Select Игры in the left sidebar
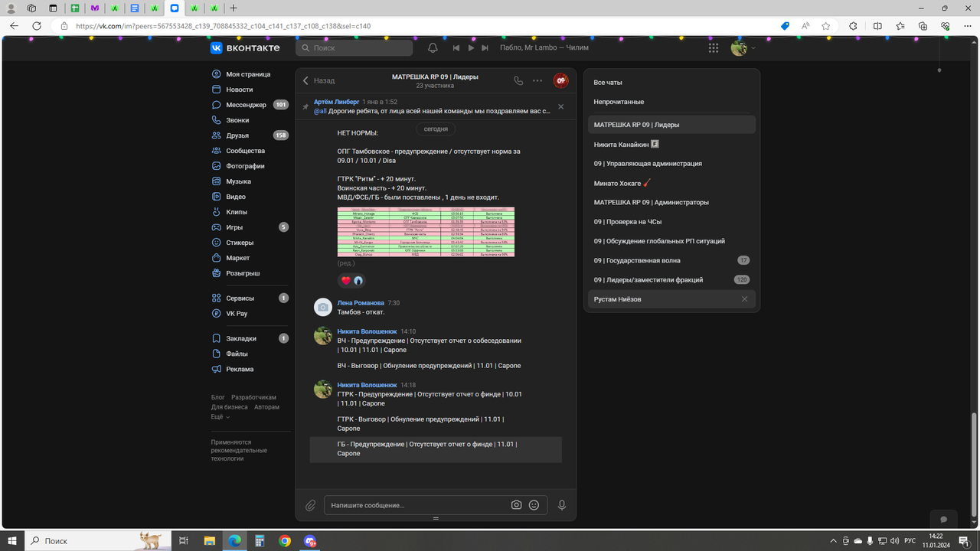 (x=235, y=227)
